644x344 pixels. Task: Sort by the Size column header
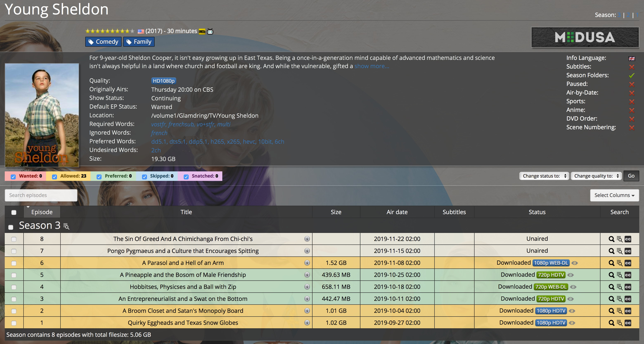pos(336,212)
